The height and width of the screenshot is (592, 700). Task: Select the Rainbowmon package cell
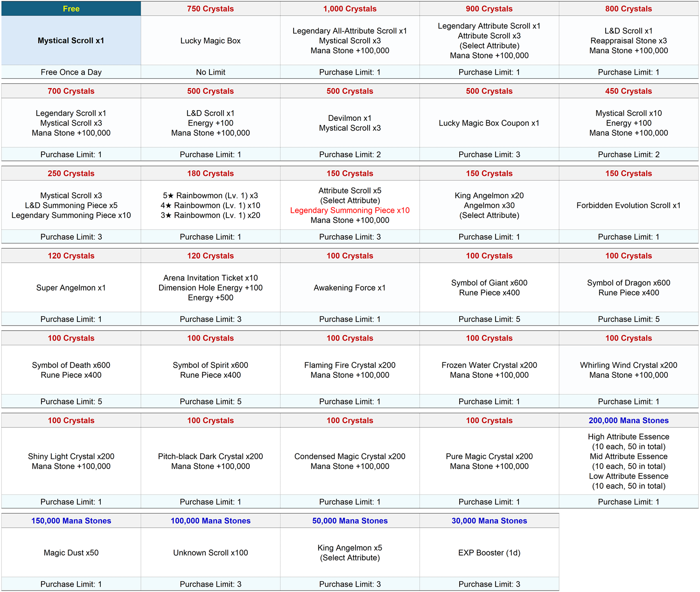(210, 205)
